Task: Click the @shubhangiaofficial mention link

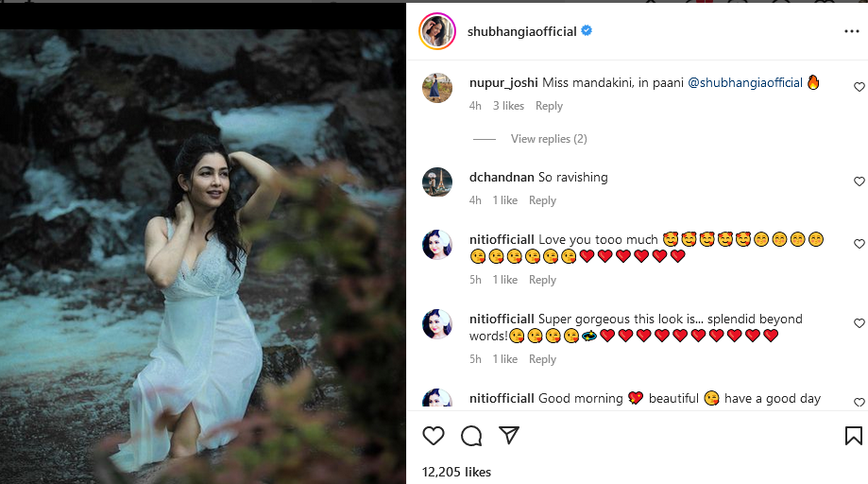Action: [x=745, y=83]
